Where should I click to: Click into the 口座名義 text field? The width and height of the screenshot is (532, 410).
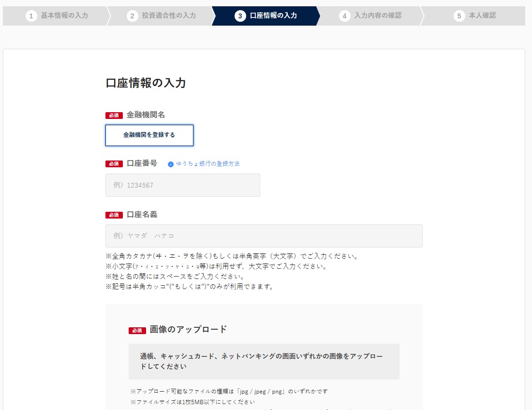tap(264, 236)
